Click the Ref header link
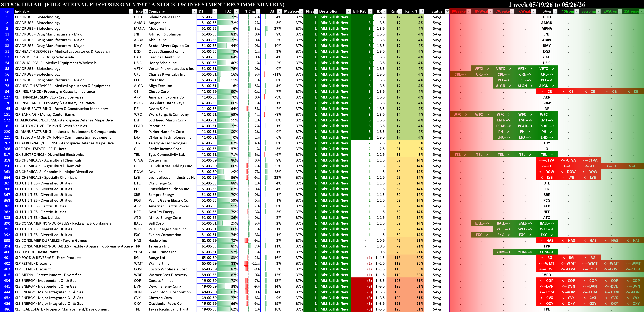644x312 pixels. pyautogui.click(x=7, y=11)
